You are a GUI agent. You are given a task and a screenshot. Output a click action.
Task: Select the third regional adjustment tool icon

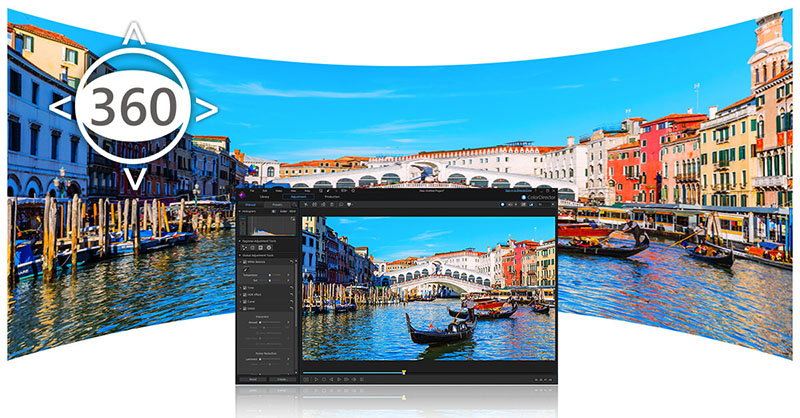coord(261,248)
